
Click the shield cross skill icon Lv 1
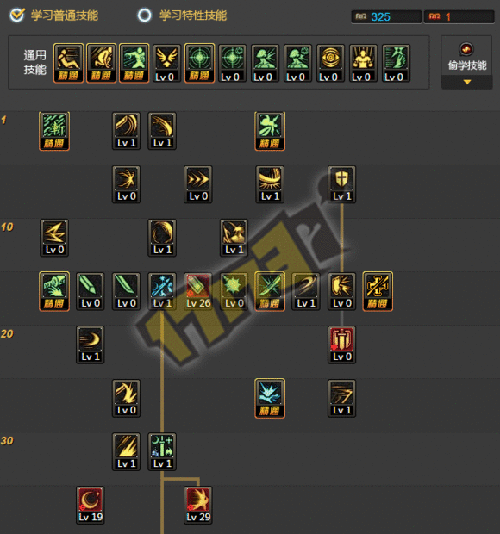[342, 184]
